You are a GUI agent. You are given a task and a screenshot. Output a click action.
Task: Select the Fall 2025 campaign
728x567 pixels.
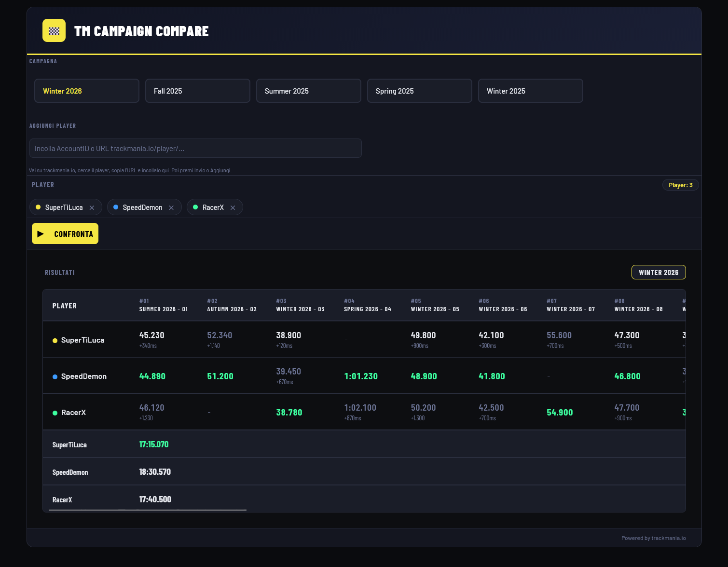coord(198,91)
